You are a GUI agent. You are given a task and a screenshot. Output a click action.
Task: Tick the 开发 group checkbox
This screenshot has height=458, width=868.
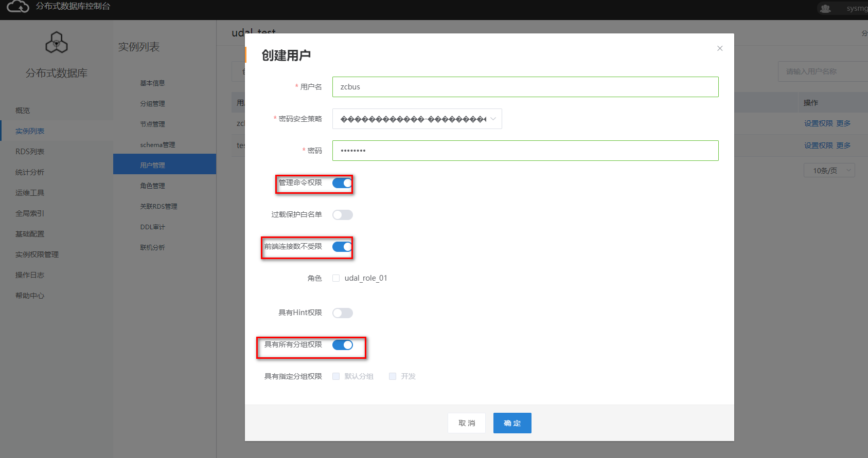[x=393, y=376]
